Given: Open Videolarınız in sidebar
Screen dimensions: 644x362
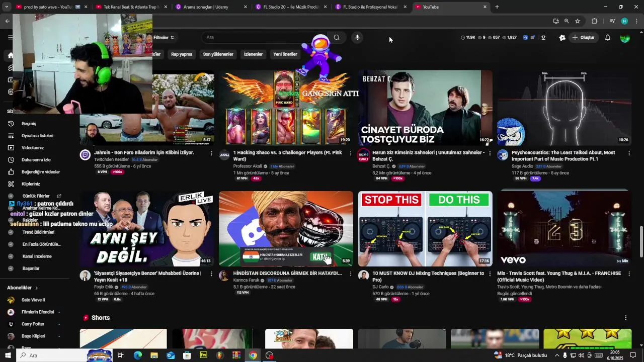Looking at the screenshot, I should tap(33, 148).
